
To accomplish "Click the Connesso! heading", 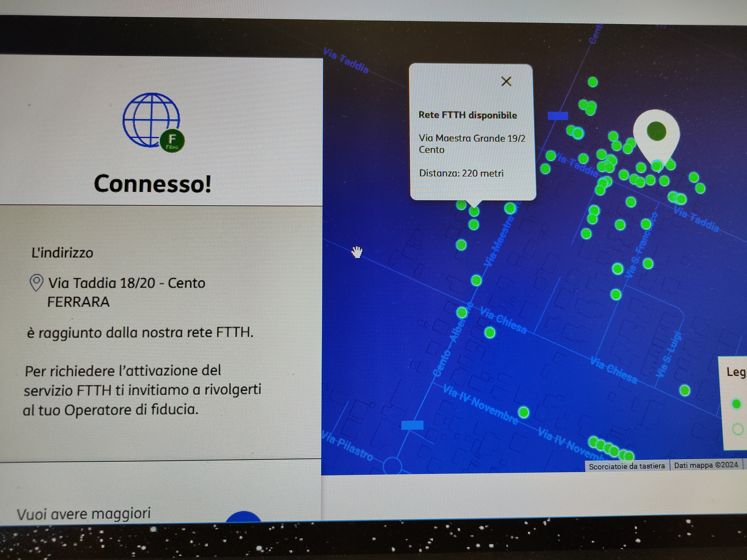I will (153, 184).
